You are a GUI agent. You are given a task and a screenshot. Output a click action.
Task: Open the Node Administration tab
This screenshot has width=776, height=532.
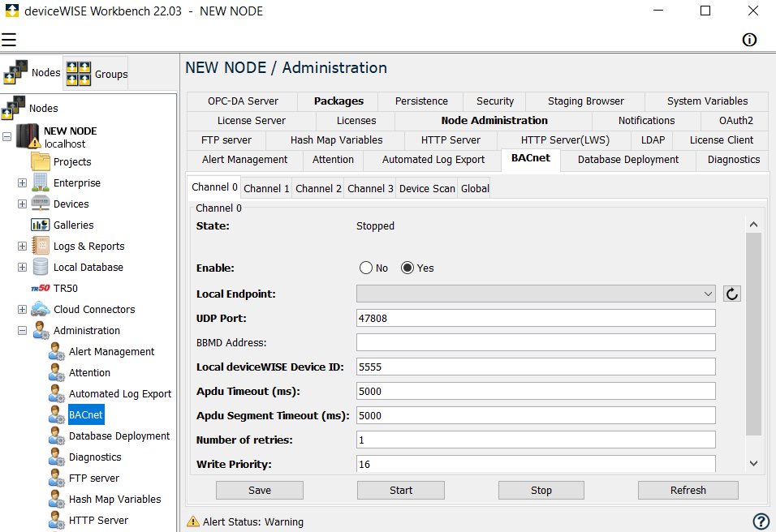[494, 121]
